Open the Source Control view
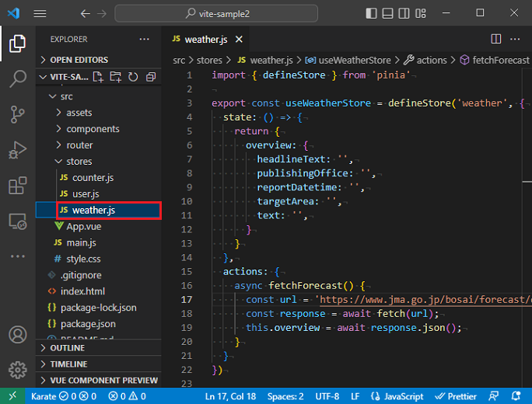The height and width of the screenshot is (404, 532). pos(17,114)
